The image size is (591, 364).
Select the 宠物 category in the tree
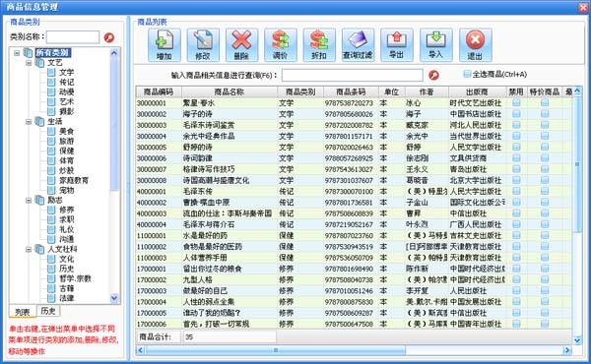66,190
